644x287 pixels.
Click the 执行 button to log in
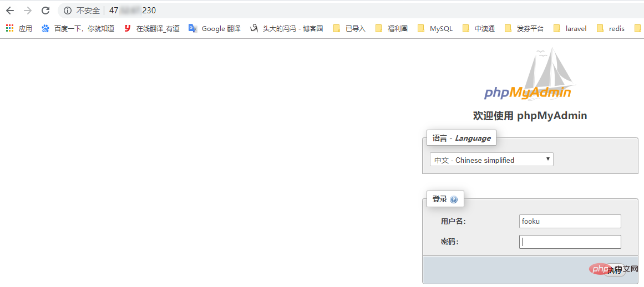(x=615, y=270)
